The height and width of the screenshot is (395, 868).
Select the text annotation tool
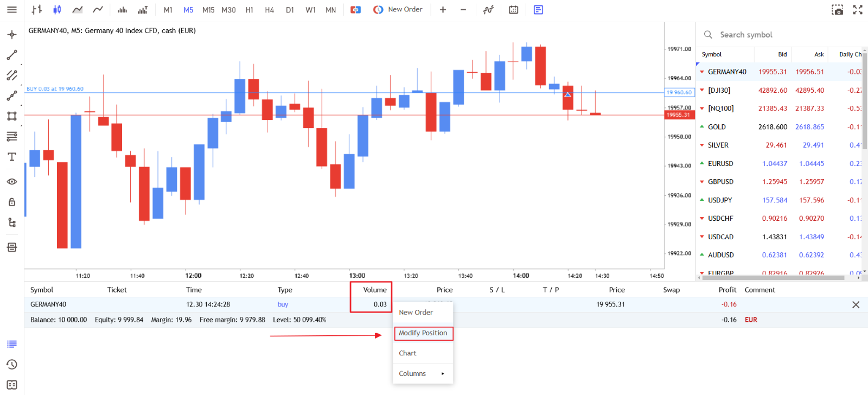point(12,157)
